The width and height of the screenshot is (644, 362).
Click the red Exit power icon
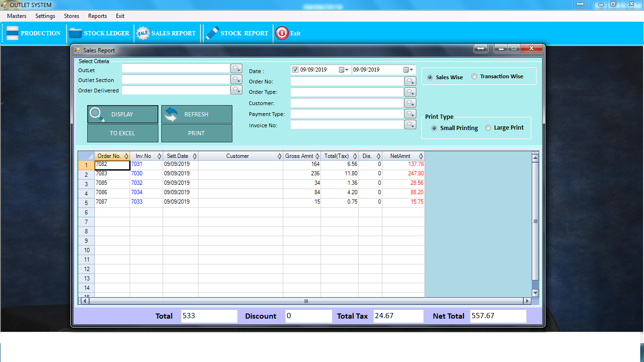[x=282, y=33]
